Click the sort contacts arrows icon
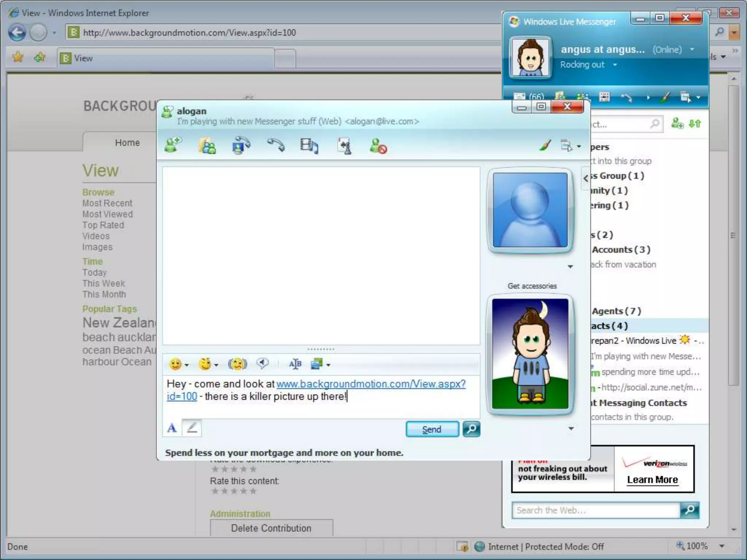Image resolution: width=747 pixels, height=560 pixels. pos(695,124)
